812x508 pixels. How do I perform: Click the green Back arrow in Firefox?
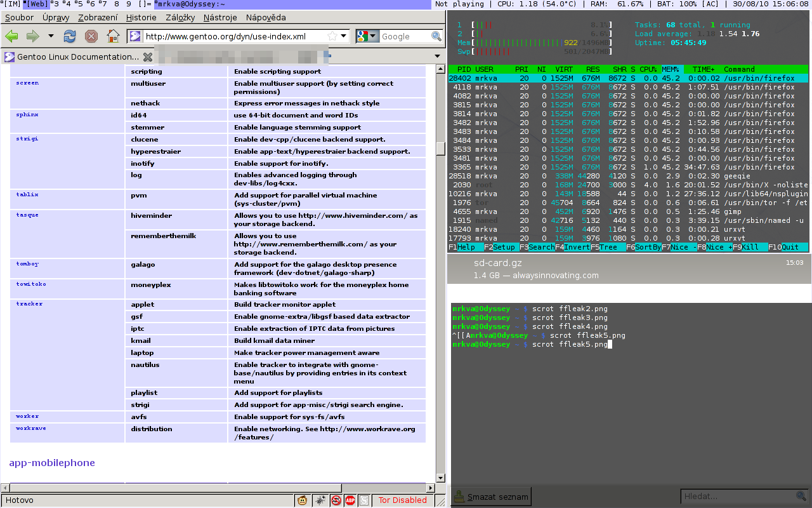click(x=11, y=36)
